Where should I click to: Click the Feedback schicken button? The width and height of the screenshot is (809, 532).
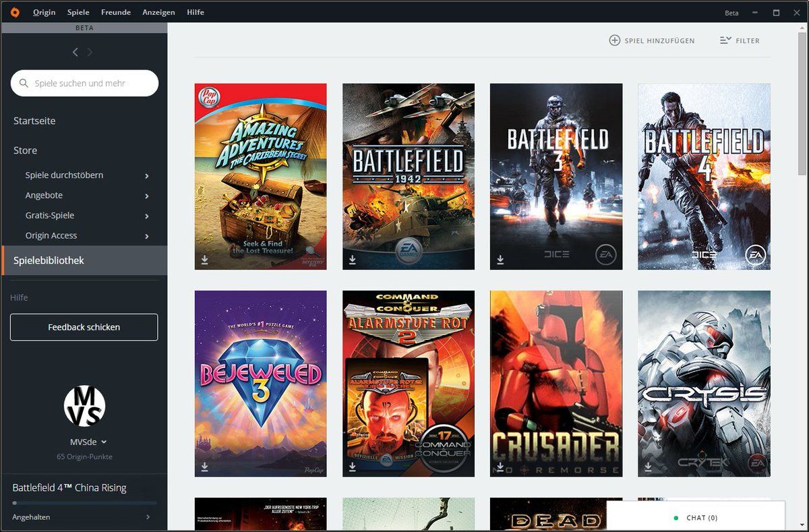point(84,327)
